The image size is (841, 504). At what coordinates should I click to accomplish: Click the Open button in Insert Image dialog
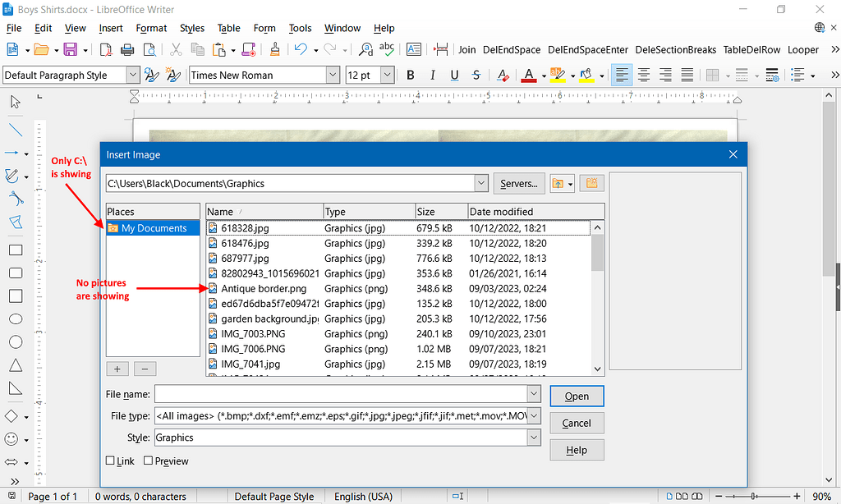pos(577,396)
